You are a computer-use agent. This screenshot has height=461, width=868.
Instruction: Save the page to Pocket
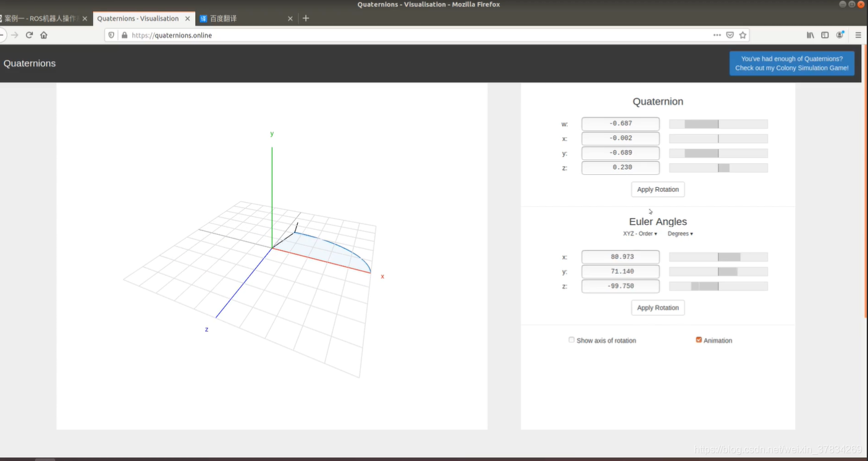tap(730, 35)
